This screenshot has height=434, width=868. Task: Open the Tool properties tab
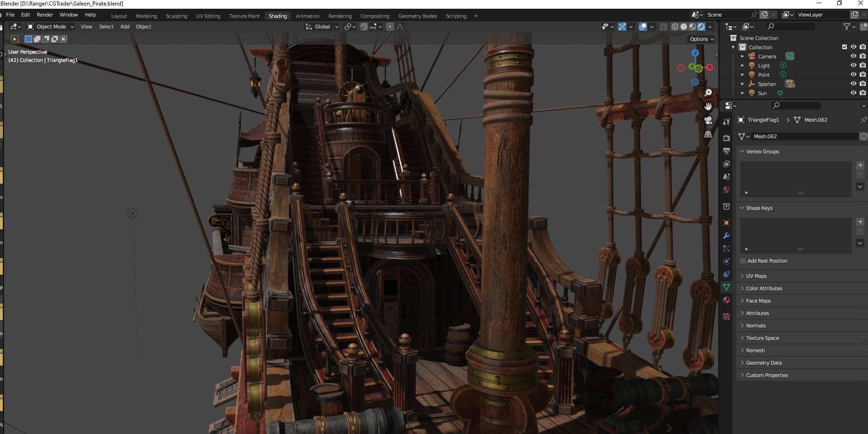pos(726,122)
